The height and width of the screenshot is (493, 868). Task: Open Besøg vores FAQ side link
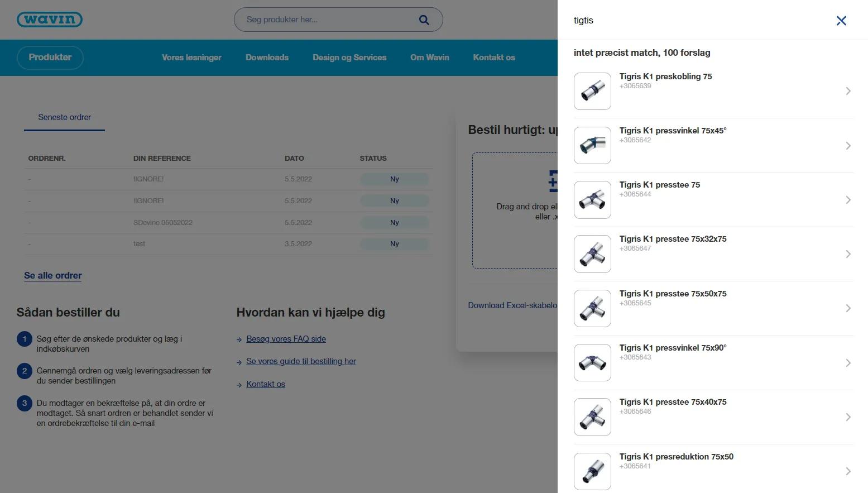[286, 339]
